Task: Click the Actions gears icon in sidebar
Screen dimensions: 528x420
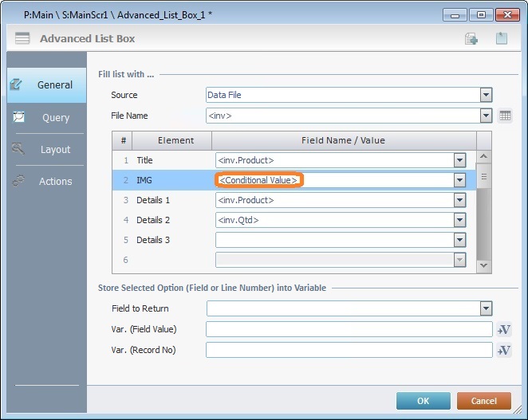Action: [x=18, y=181]
